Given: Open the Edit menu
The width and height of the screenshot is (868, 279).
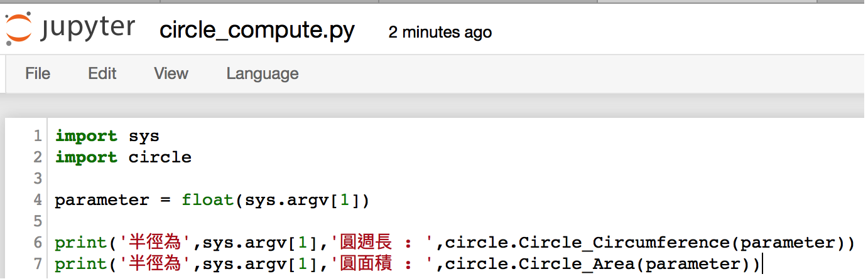Looking at the screenshot, I should [x=102, y=73].
